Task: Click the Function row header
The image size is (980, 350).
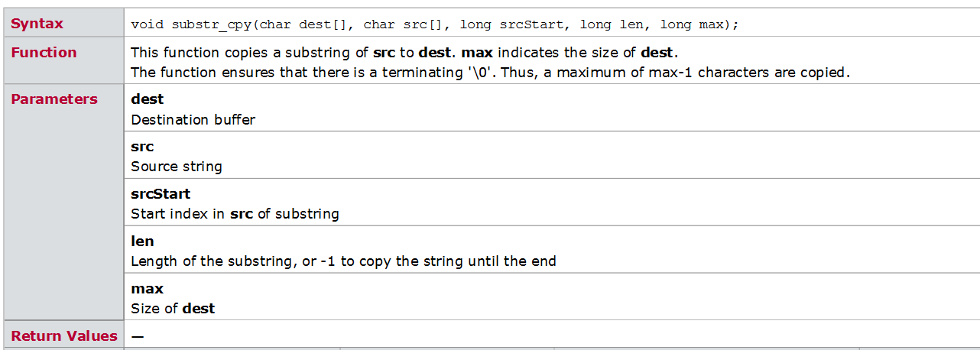Action: coord(44,53)
